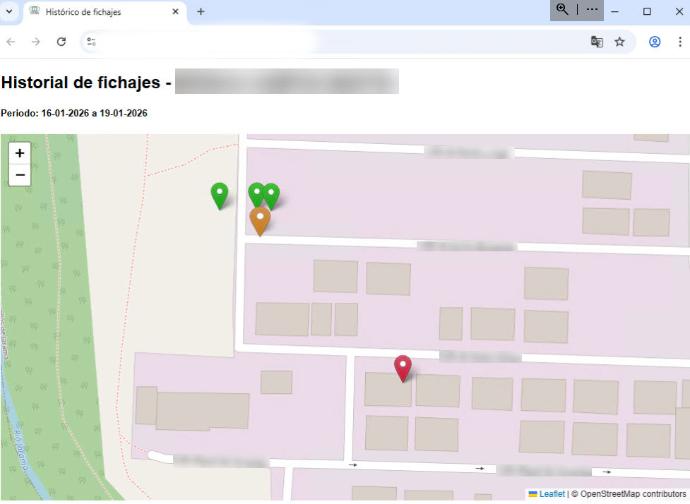View site information icon in address bar
This screenshot has width=690, height=504.
pos(91,42)
